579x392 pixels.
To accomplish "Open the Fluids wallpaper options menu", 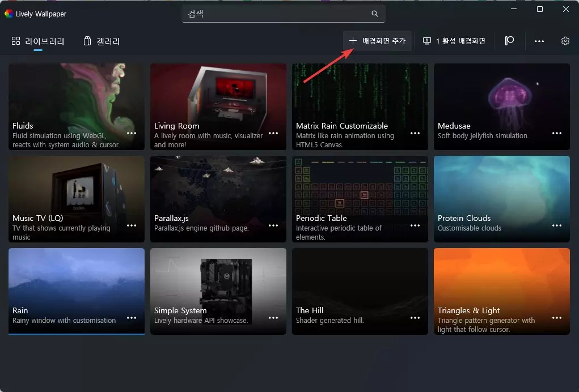I will click(132, 133).
